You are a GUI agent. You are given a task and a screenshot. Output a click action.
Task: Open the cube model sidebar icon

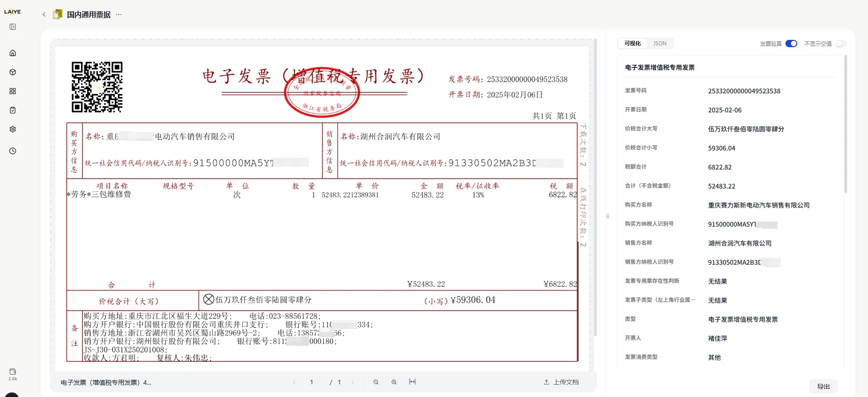tap(13, 72)
